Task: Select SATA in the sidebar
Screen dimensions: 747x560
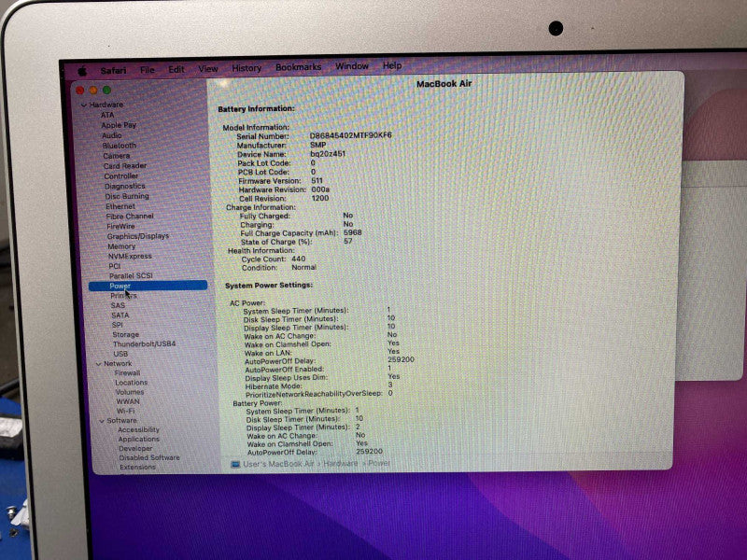Action: [120, 315]
